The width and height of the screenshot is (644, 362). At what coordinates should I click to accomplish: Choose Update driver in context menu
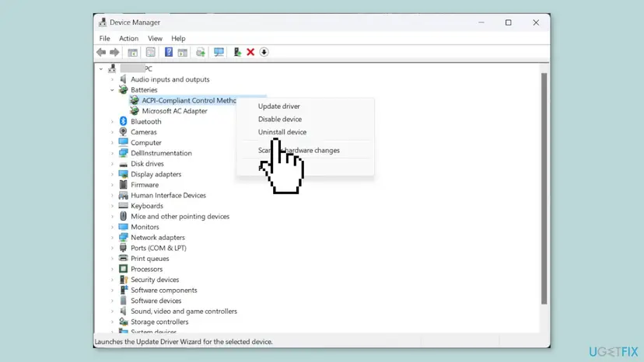(279, 106)
